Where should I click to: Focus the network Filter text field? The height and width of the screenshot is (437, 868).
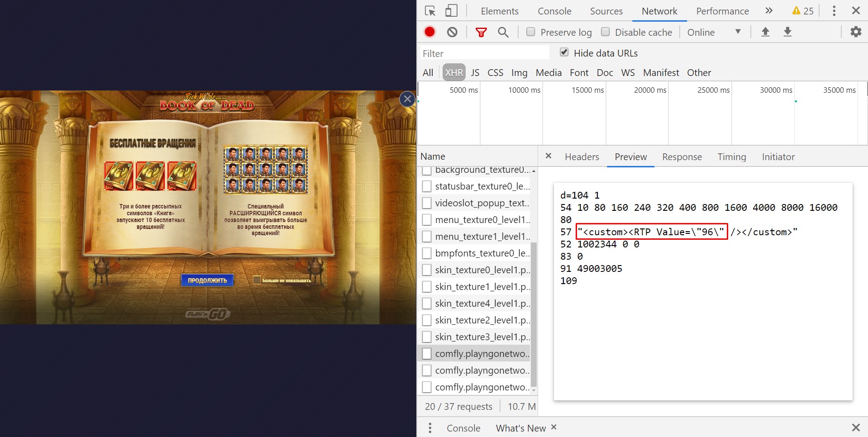(x=485, y=53)
